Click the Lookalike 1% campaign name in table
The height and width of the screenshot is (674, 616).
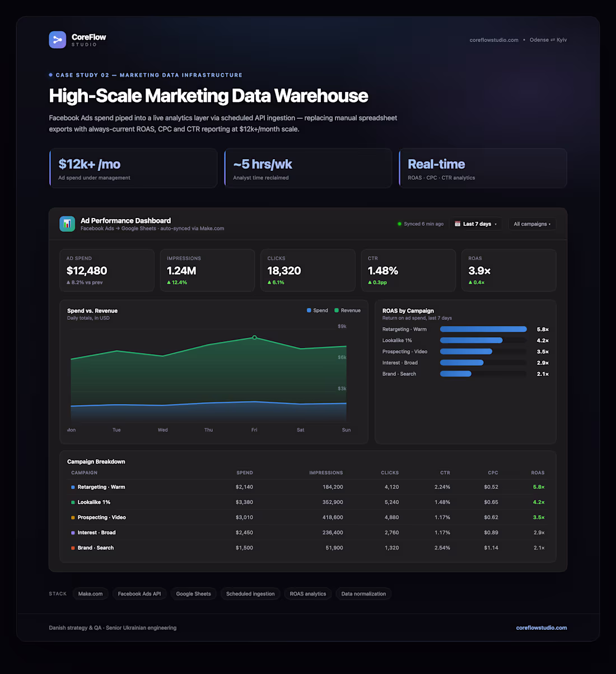click(x=94, y=503)
